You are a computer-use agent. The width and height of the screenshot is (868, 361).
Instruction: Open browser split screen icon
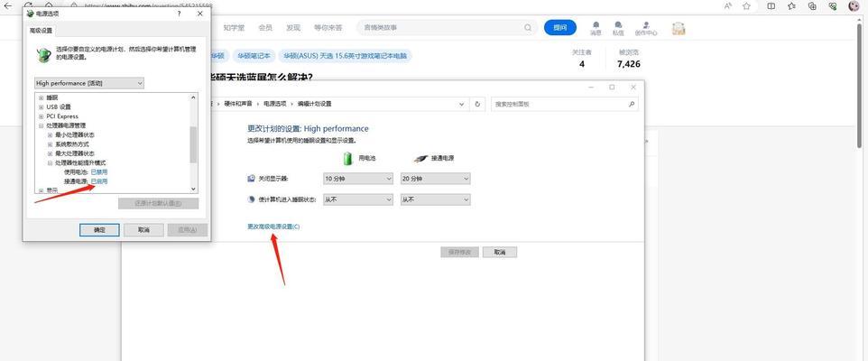tap(771, 6)
